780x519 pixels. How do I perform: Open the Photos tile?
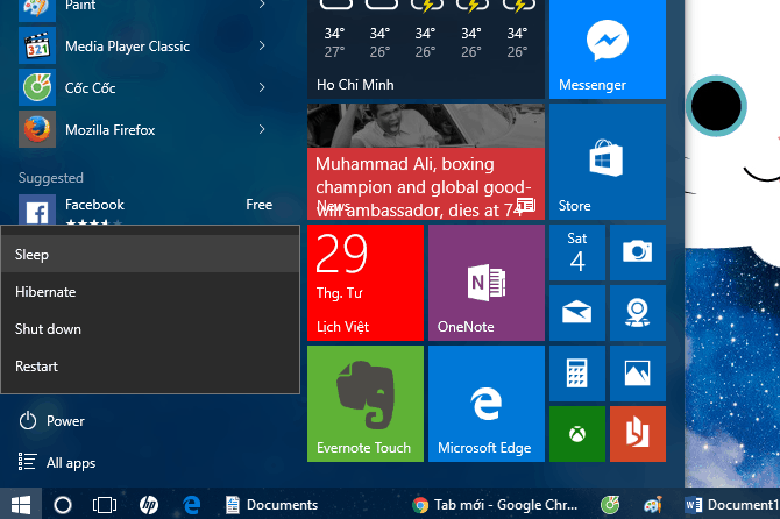(x=637, y=373)
